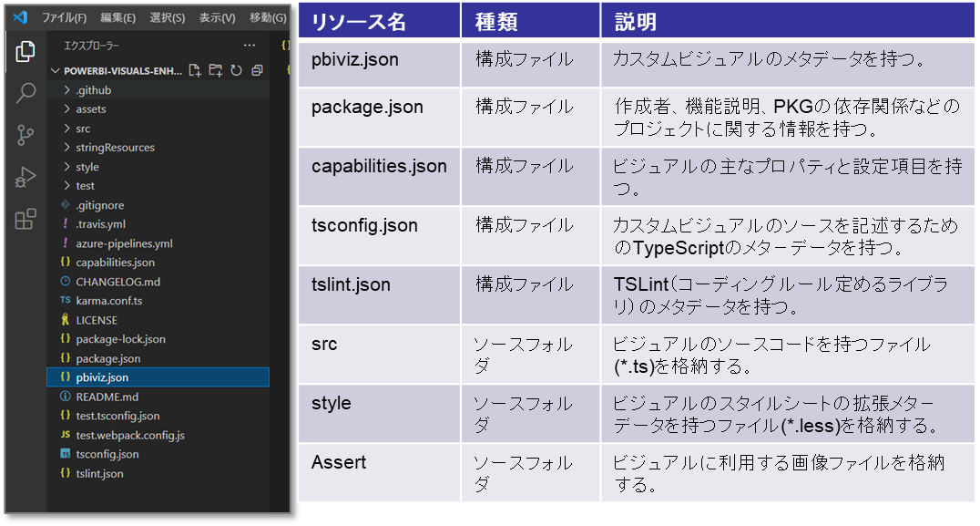Select pbiviz.json in the Explorer tree
980x526 pixels.
[158, 377]
